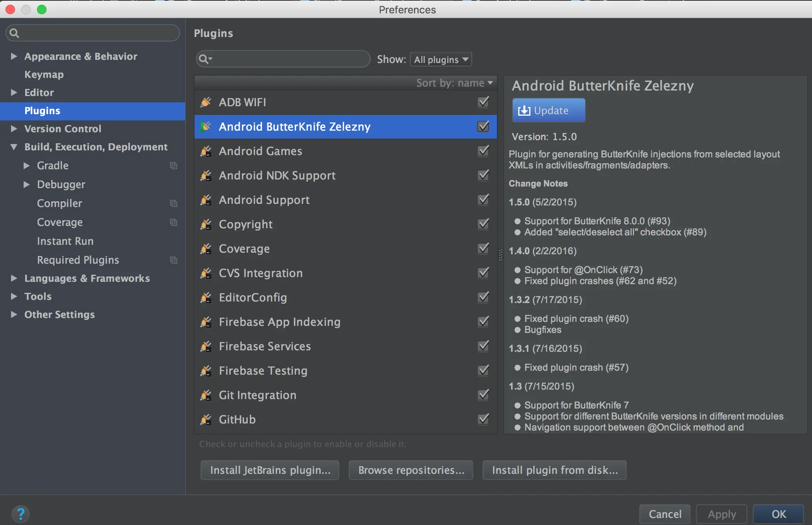
Task: Uncheck Android ButterKnife Zelezny plugin
Action: (x=483, y=126)
